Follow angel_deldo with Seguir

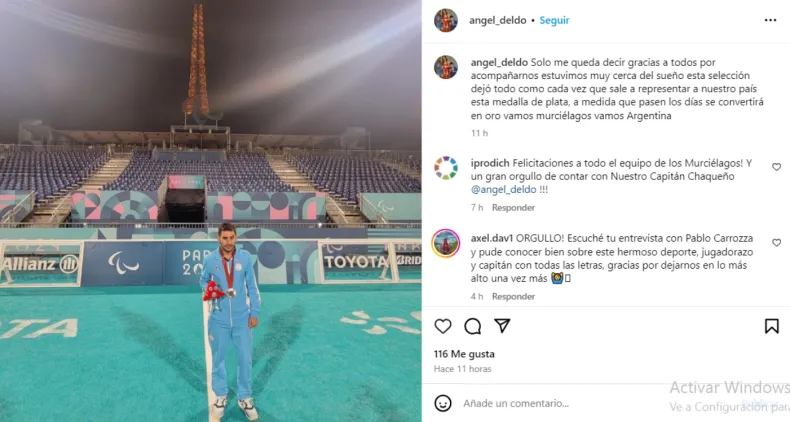pos(554,20)
